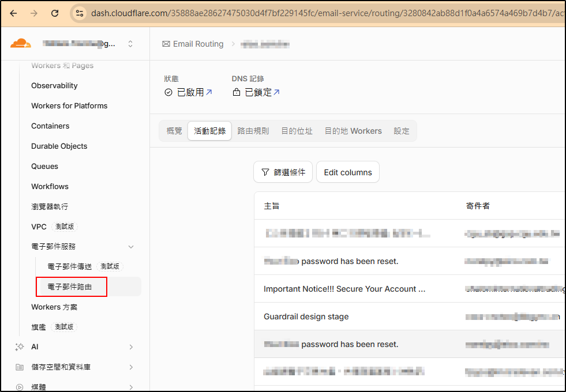Screen dimensions: 566x392
Task: Expand the AI section chevron
Action: 131,347
